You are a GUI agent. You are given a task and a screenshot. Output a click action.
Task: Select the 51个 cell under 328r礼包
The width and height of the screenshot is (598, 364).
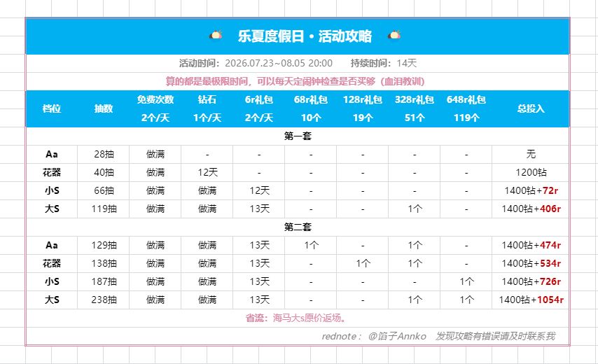[x=415, y=118]
